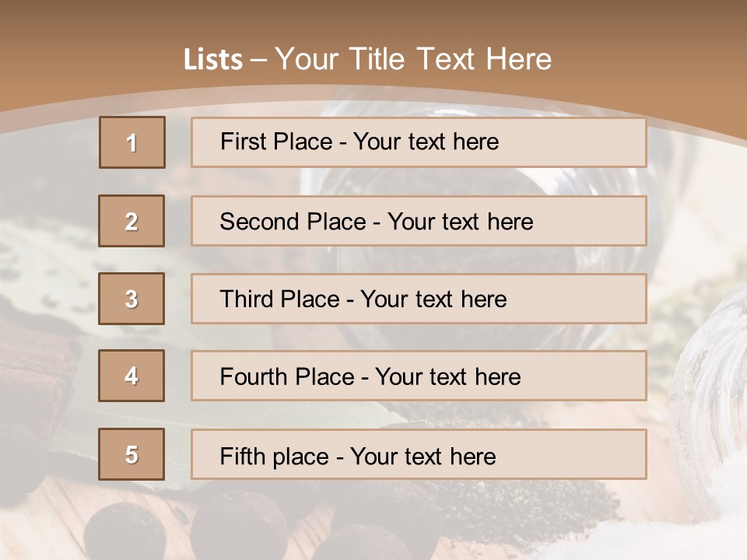Select the 'Fourth Place - Your text here' bar
747x560 pixels.
(419, 376)
